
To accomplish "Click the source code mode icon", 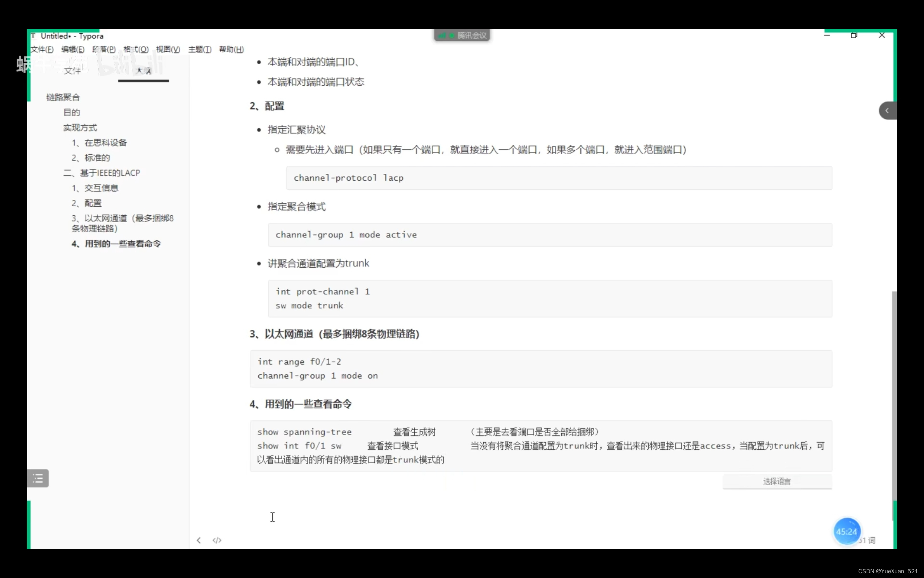I will tap(217, 540).
